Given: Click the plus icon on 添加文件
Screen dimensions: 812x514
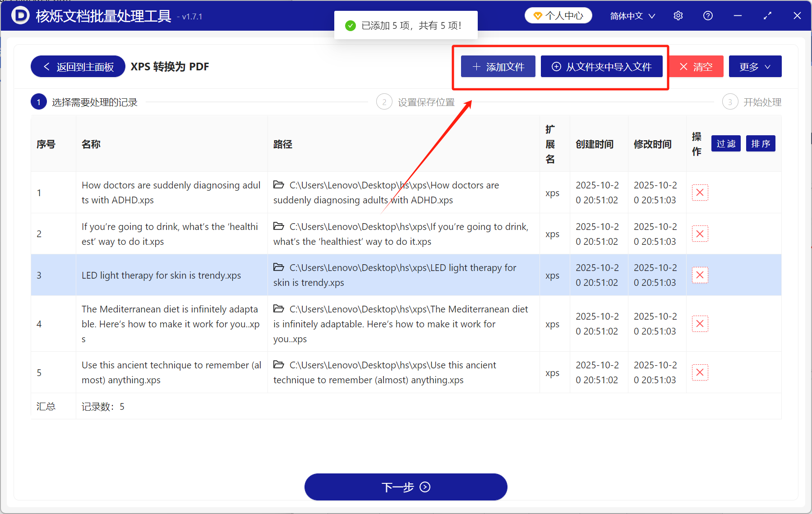Looking at the screenshot, I should click(x=476, y=66).
